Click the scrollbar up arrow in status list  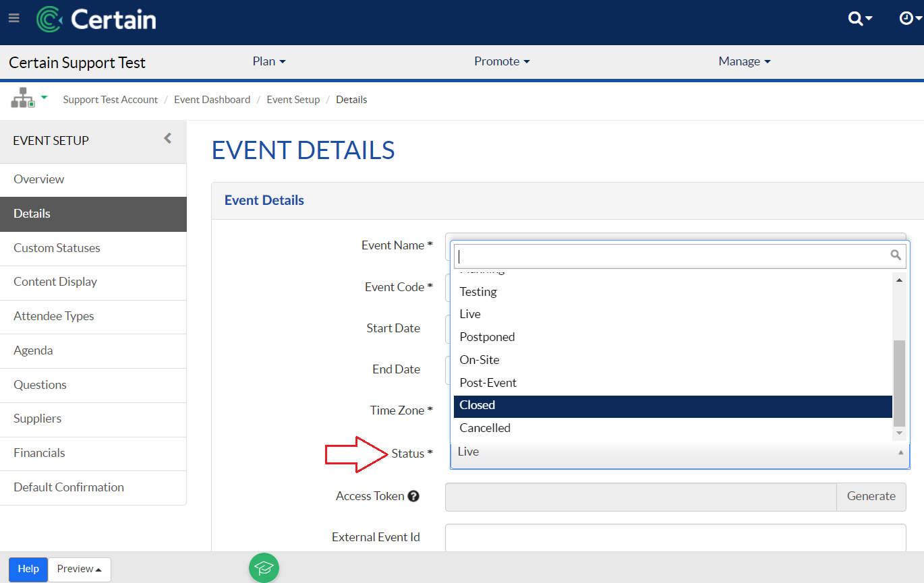(899, 280)
